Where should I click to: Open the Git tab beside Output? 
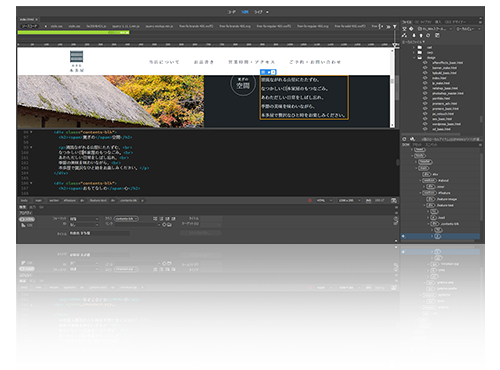click(x=41, y=207)
